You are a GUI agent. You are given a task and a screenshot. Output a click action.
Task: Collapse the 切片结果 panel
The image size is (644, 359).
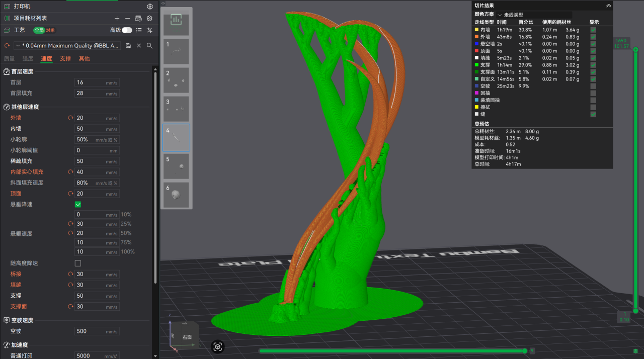click(x=608, y=6)
